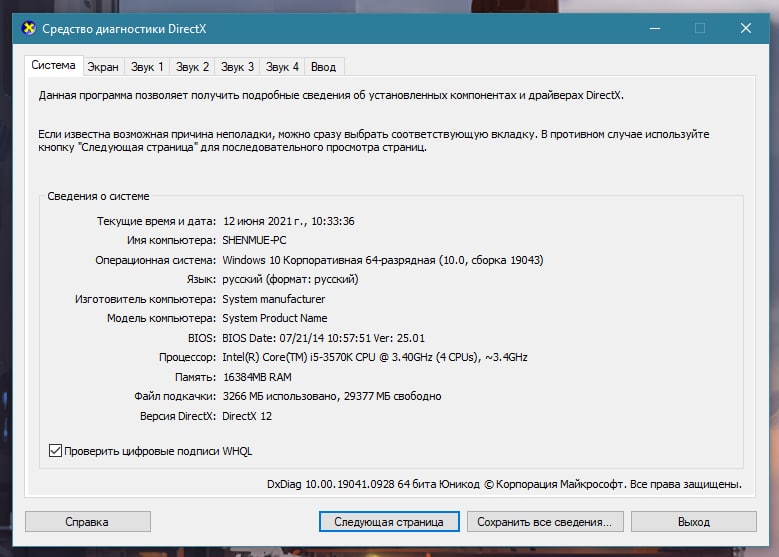Select the computer name SHENMUE-PC
Image resolution: width=779 pixels, height=557 pixels.
[x=254, y=240]
